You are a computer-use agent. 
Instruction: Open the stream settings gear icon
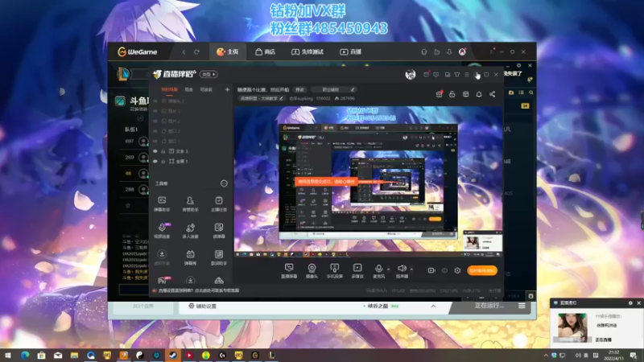(457, 270)
